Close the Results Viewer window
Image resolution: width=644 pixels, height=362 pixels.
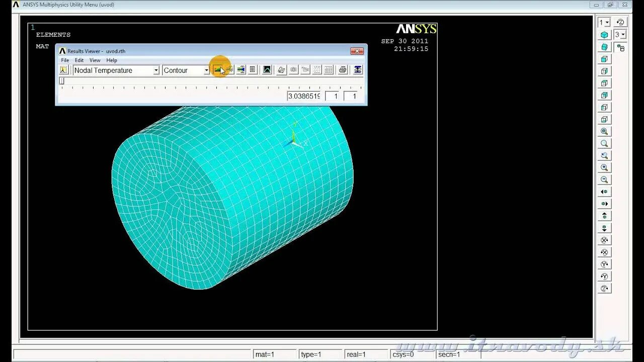[x=357, y=51]
